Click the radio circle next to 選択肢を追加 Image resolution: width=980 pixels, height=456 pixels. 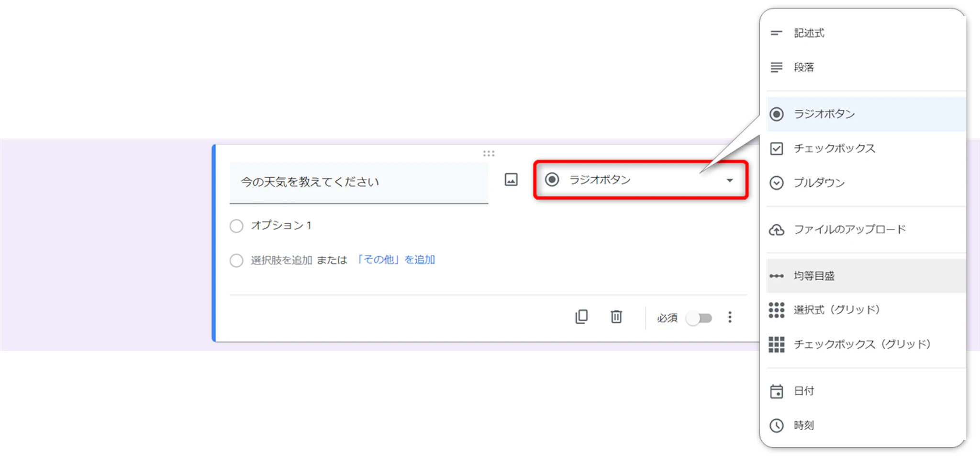tap(236, 260)
